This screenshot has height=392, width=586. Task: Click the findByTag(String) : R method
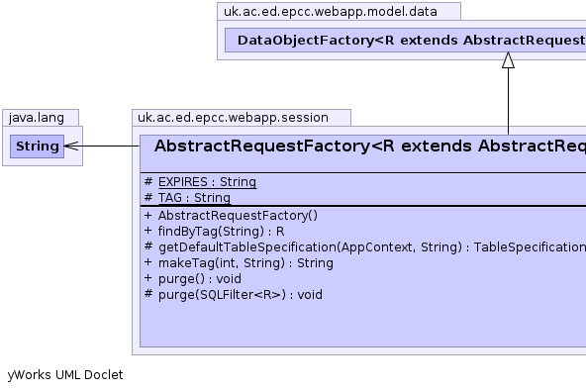tap(222, 232)
